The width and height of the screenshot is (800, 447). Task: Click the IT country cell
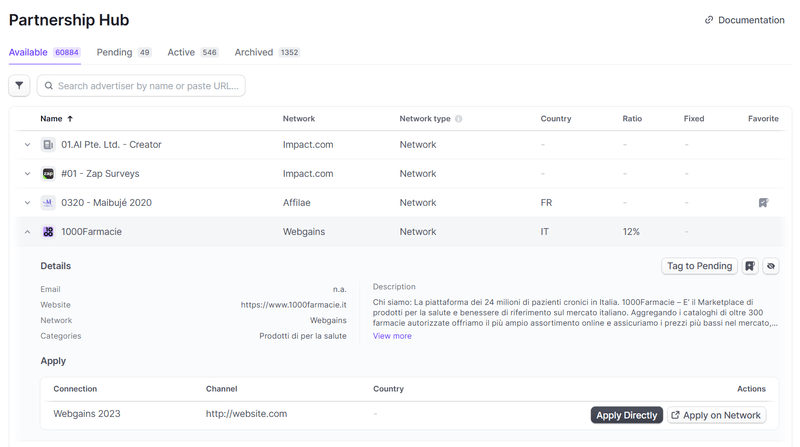coord(544,232)
